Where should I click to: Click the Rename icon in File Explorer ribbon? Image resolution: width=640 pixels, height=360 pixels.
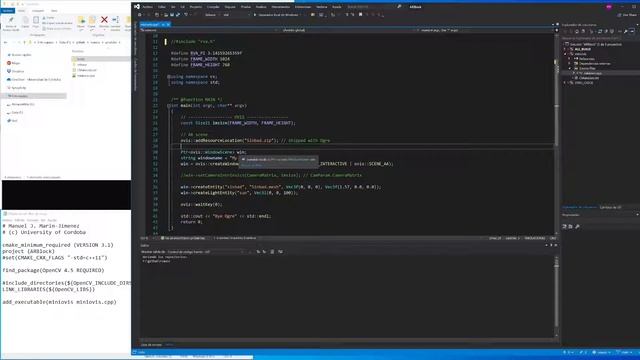point(116,20)
